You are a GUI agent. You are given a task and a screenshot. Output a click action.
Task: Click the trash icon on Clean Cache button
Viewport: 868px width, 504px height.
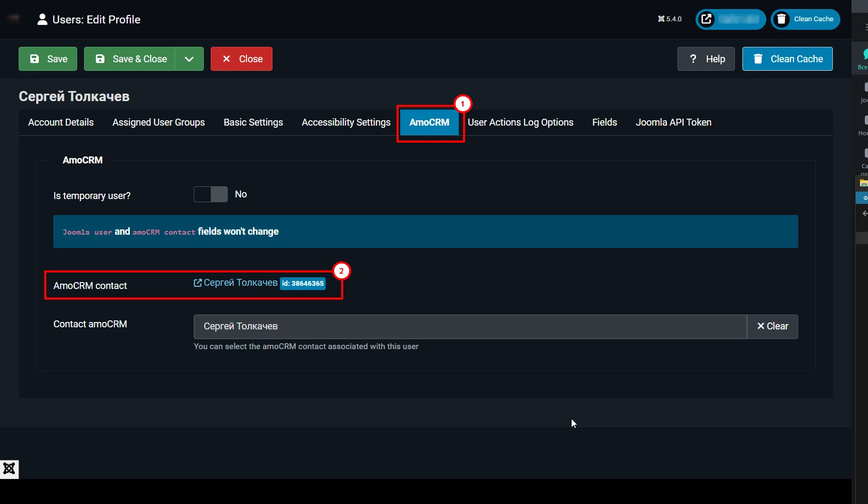click(758, 59)
